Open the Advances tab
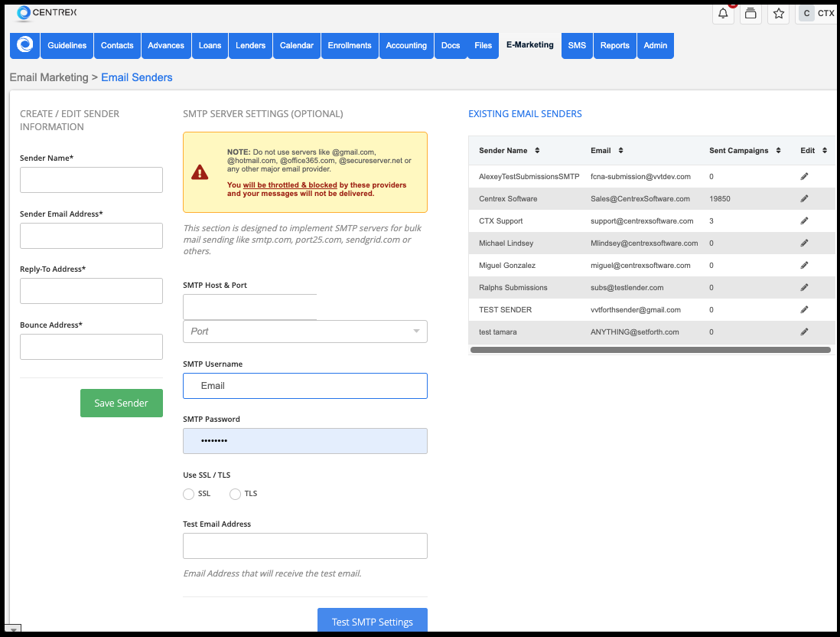 pos(166,46)
